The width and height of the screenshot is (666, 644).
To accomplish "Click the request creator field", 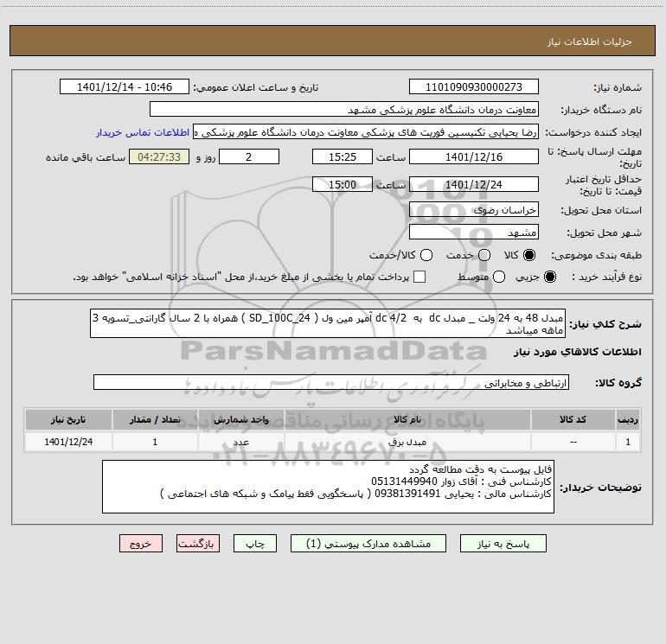I will tap(366, 132).
